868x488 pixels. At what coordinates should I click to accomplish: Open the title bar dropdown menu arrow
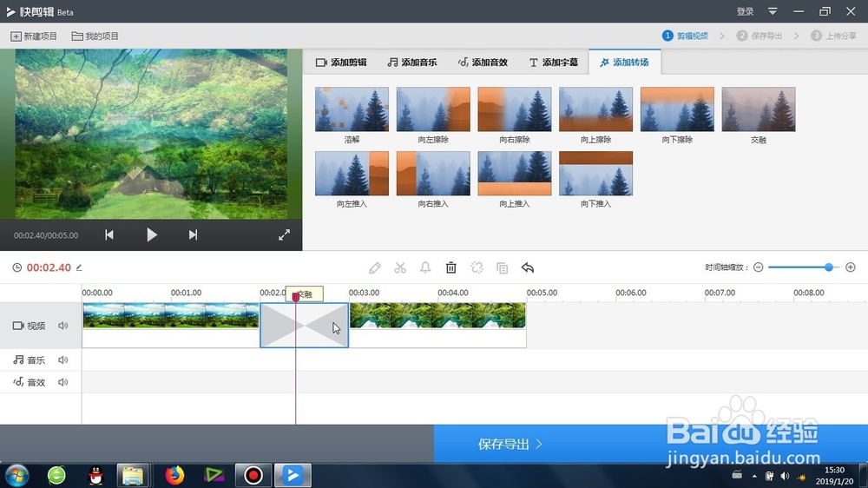(773, 11)
